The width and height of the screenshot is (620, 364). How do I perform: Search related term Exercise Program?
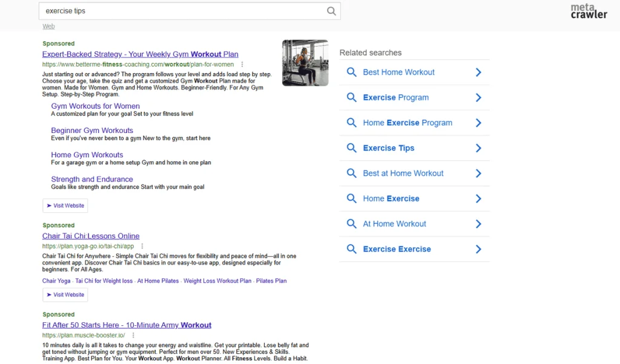tap(396, 97)
